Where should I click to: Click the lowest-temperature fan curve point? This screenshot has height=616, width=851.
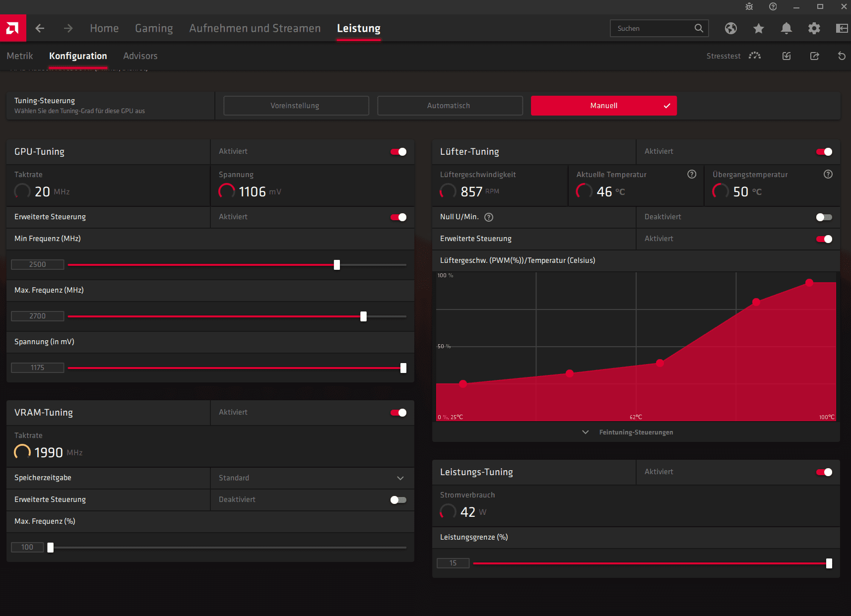(462, 384)
